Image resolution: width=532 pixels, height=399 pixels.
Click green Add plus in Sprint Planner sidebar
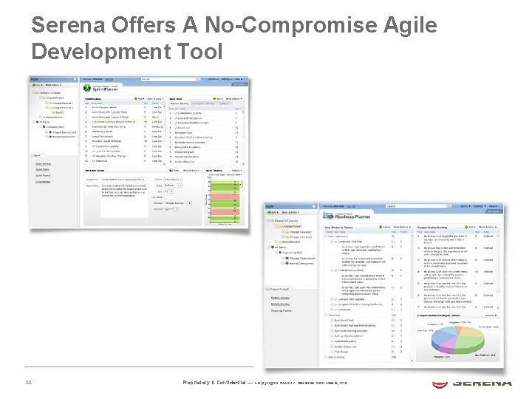pos(34,85)
